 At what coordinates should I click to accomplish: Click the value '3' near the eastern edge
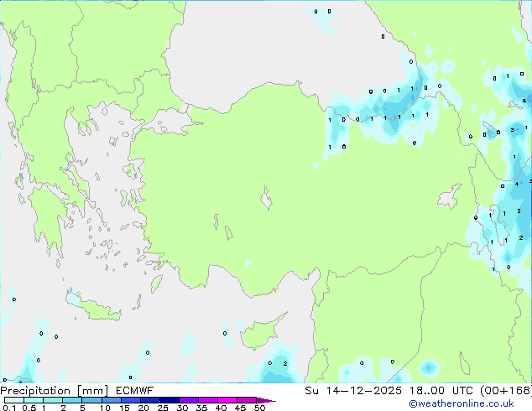click(513, 130)
